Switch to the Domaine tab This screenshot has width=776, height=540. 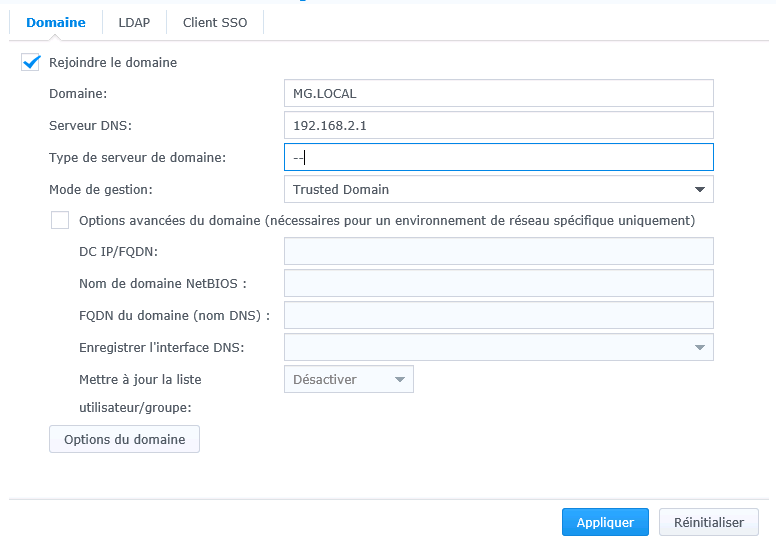pyautogui.click(x=55, y=23)
